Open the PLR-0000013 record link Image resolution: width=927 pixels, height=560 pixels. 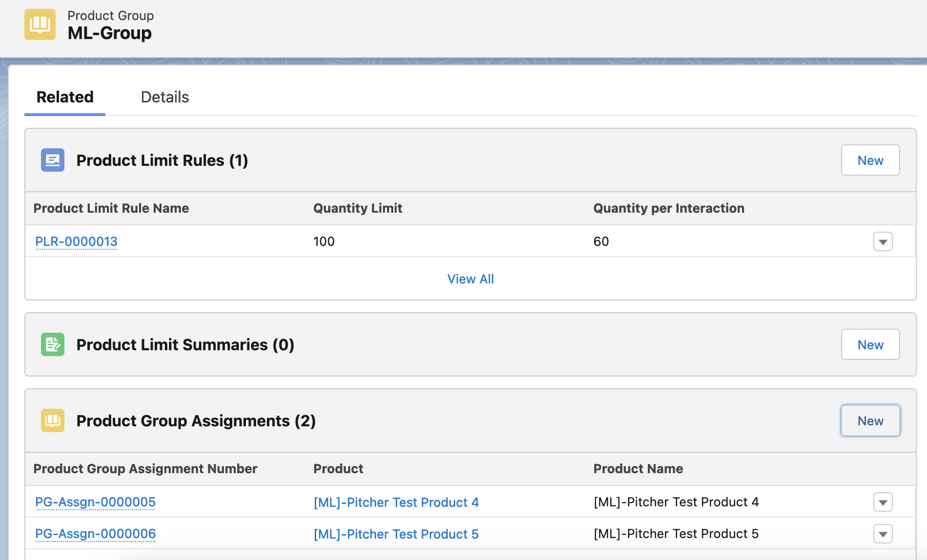coord(76,241)
